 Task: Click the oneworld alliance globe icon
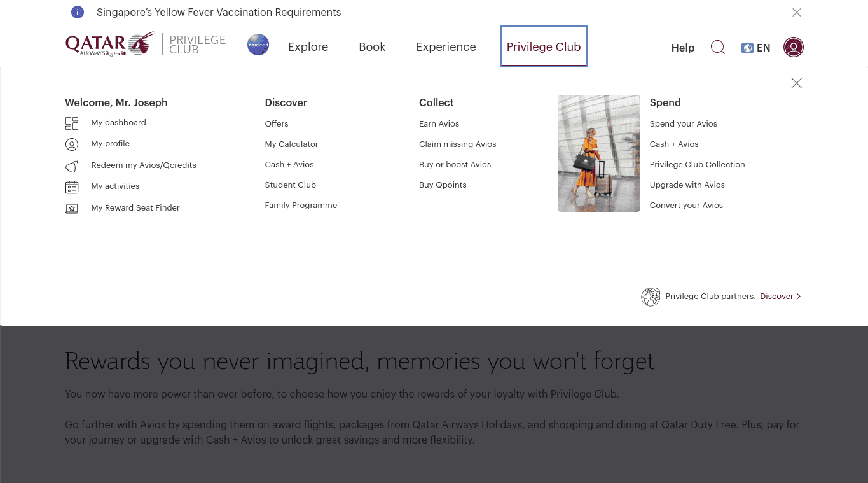point(258,45)
